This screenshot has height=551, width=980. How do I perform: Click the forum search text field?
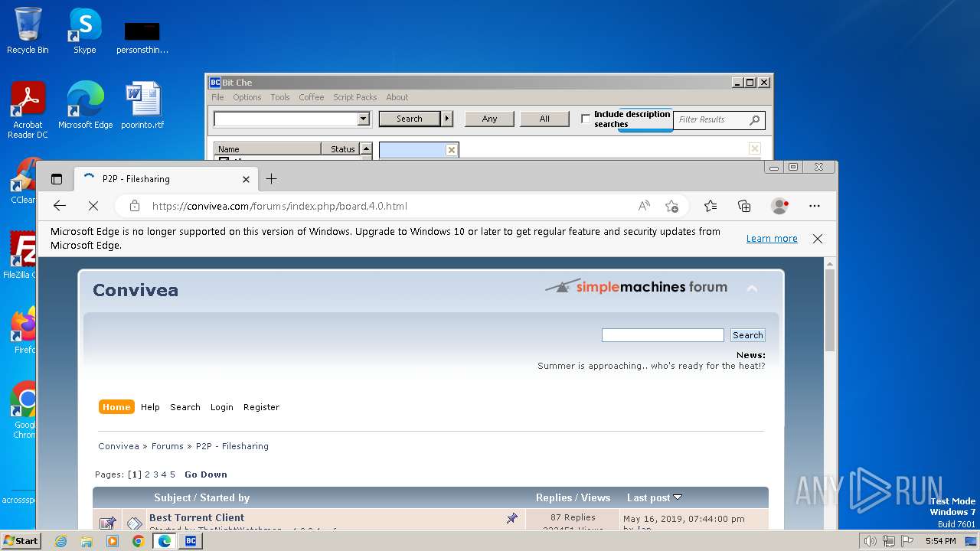(662, 335)
